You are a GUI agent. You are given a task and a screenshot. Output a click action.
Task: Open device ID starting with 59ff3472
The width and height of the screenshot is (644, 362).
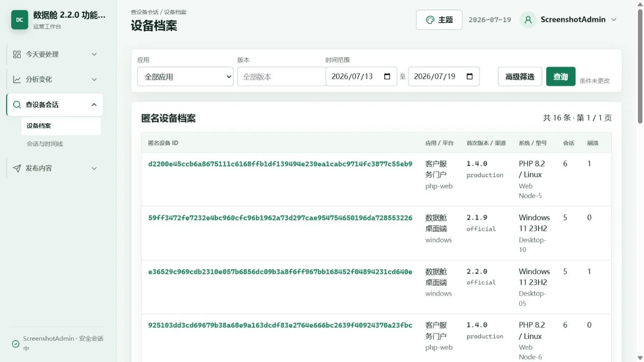(280, 218)
